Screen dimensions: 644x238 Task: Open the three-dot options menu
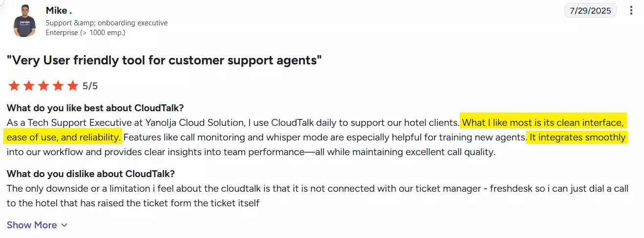pyautogui.click(x=631, y=10)
